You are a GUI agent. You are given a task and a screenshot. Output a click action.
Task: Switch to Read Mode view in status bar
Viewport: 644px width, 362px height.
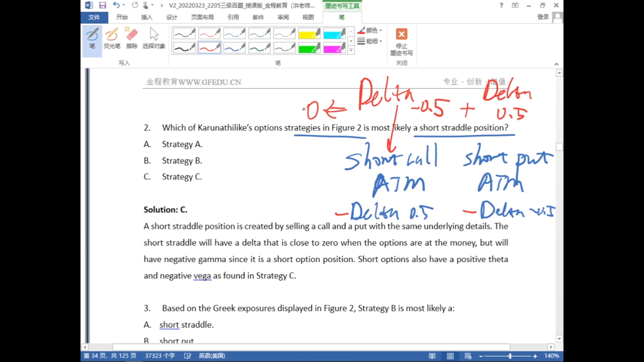pos(432,356)
